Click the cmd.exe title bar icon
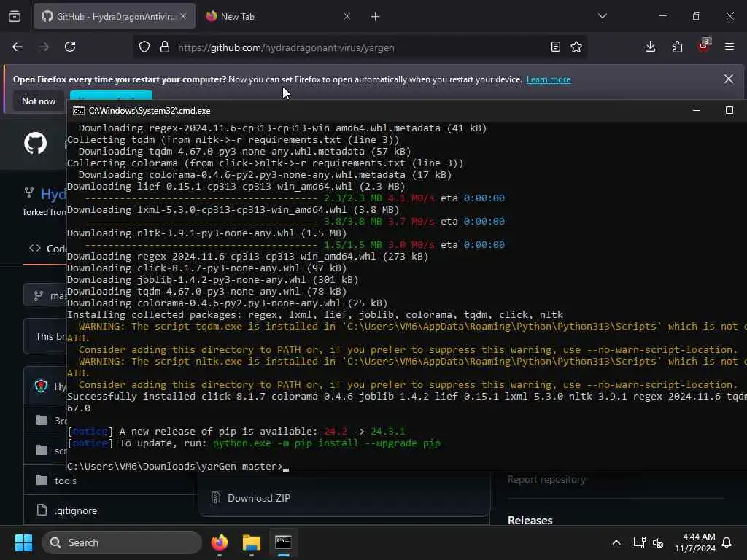The width and height of the screenshot is (747, 560). (x=79, y=111)
